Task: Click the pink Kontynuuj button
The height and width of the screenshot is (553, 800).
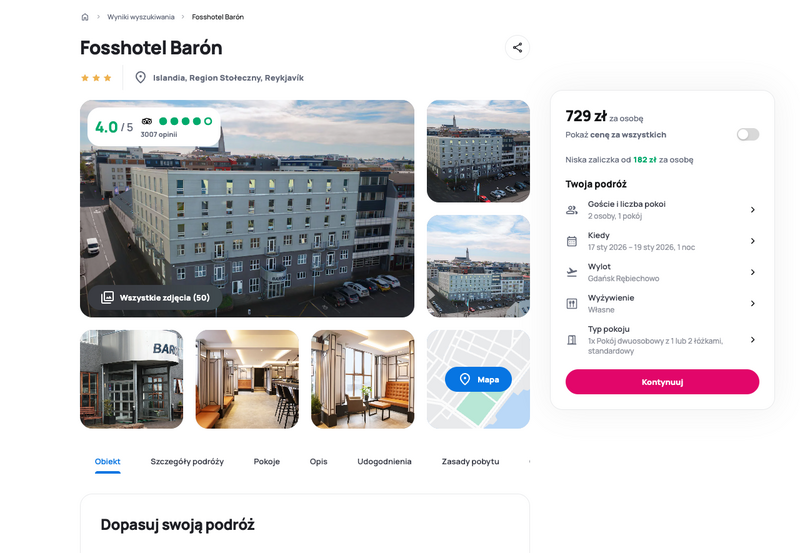Action: pyautogui.click(x=662, y=382)
